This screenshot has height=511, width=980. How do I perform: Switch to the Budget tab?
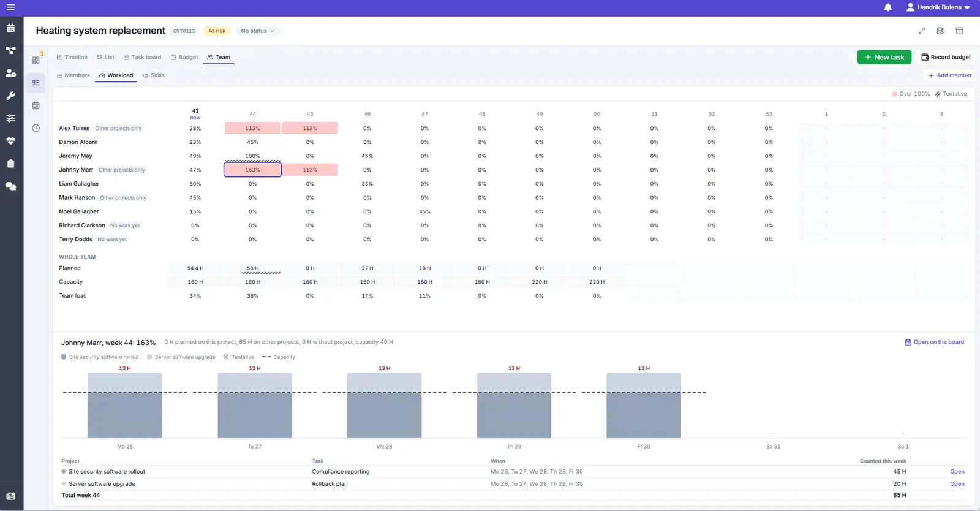[184, 57]
